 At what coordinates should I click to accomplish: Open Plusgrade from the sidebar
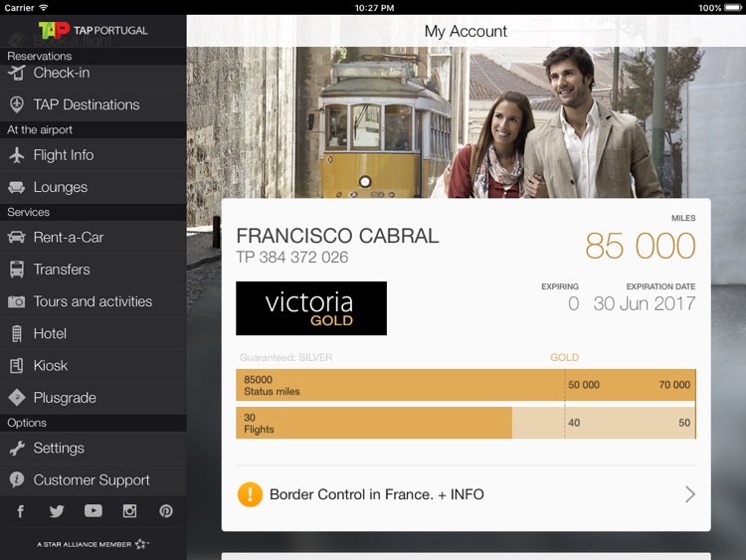pyautogui.click(x=93, y=398)
